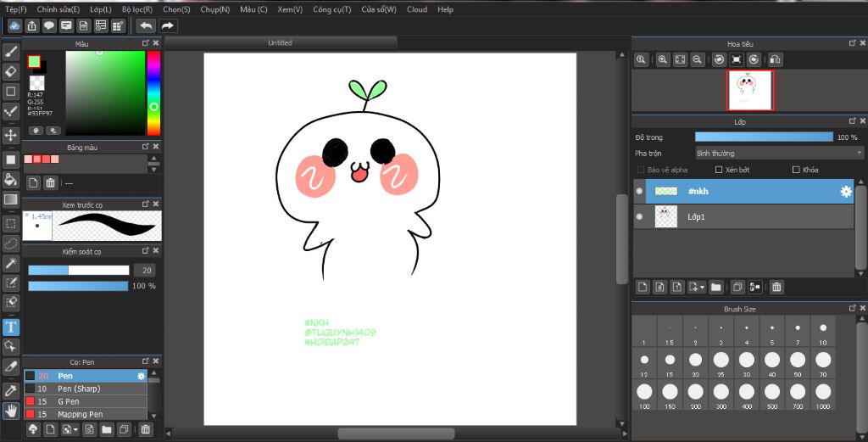Click the cloud save icon in top toolbar
This screenshot has width=868, height=442.
tap(15, 25)
